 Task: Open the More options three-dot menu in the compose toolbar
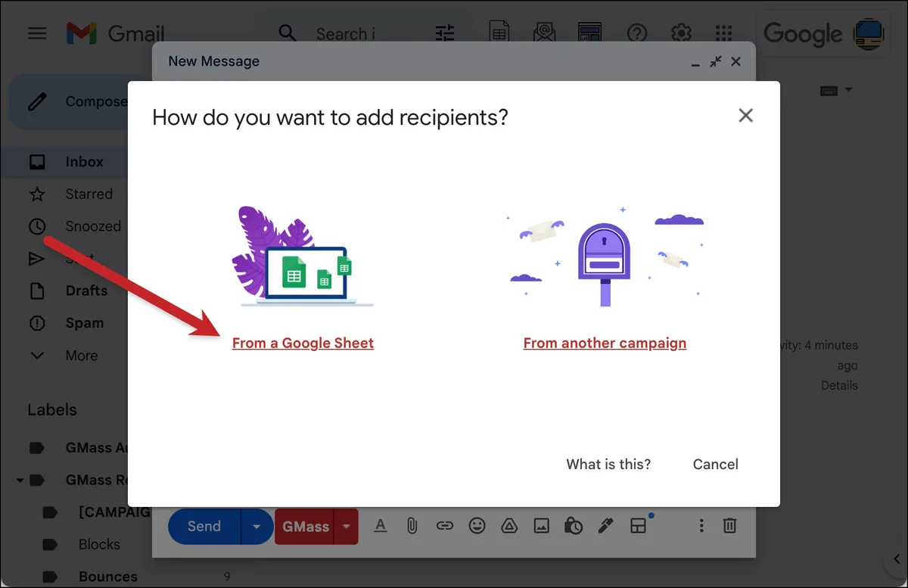[701, 525]
